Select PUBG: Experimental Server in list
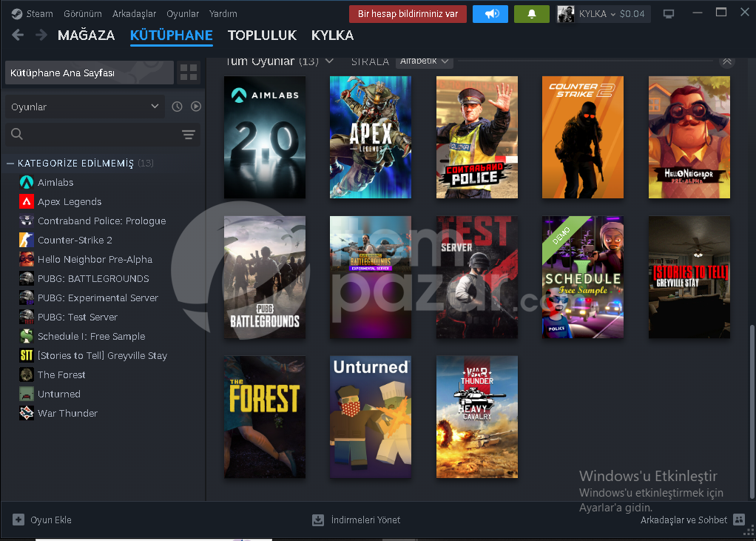 [x=98, y=298]
